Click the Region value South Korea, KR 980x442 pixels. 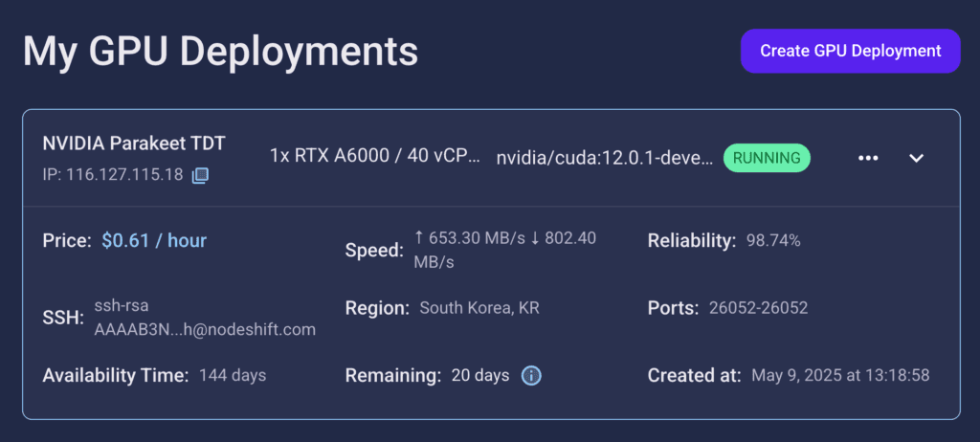479,308
